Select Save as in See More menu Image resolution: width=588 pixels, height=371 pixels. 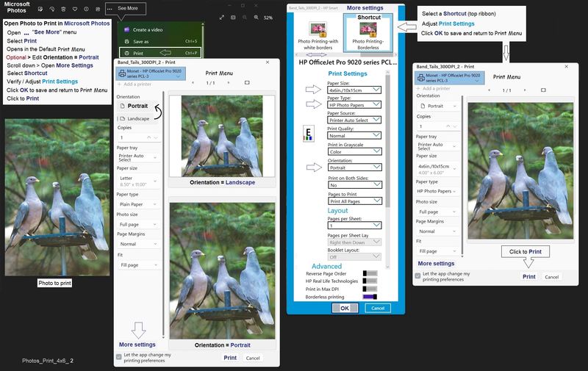(x=160, y=41)
